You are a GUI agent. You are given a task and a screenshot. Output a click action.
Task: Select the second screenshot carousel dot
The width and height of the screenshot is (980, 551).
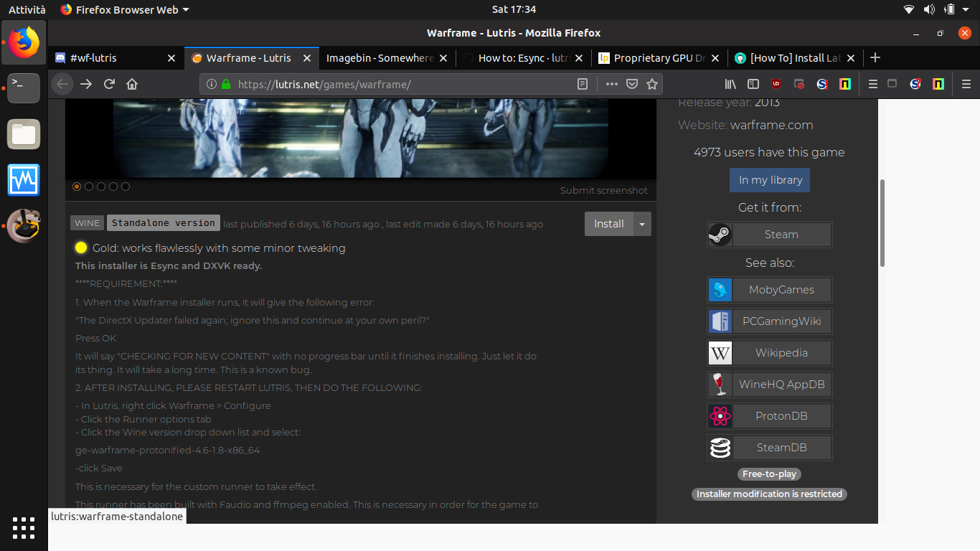[89, 187]
